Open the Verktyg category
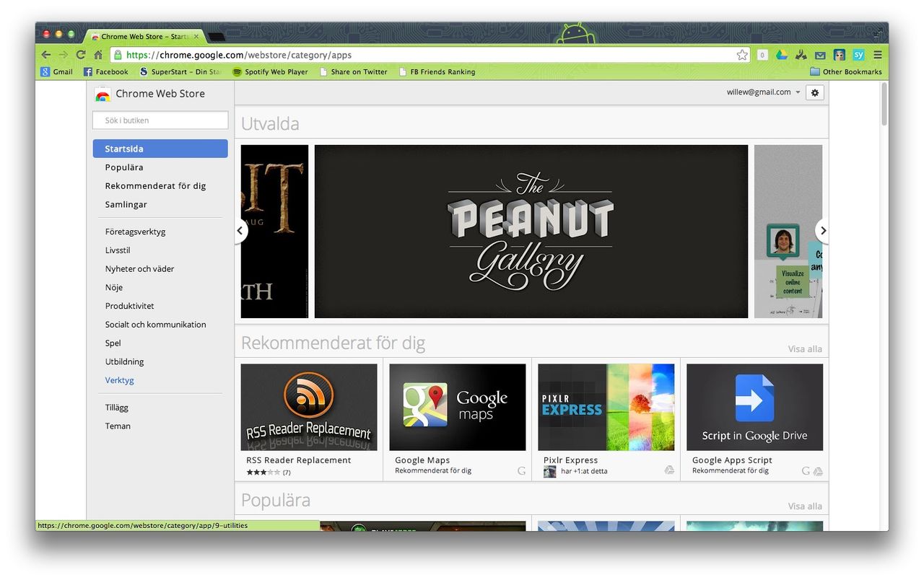The height and width of the screenshot is (580, 924). pos(119,380)
